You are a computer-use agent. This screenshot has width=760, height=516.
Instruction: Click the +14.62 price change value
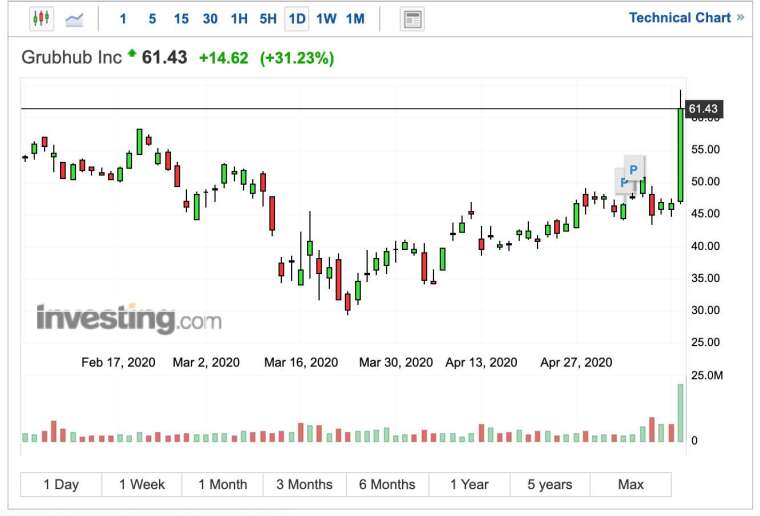[223, 58]
